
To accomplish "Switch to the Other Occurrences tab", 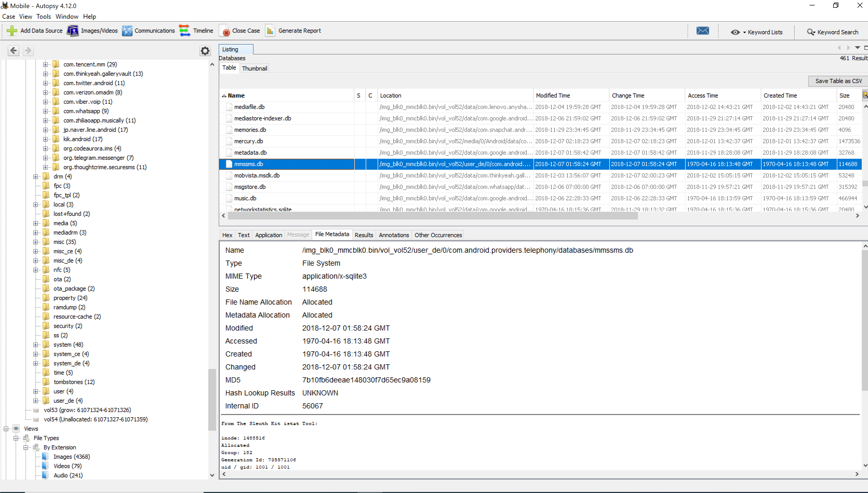I will tap(438, 235).
